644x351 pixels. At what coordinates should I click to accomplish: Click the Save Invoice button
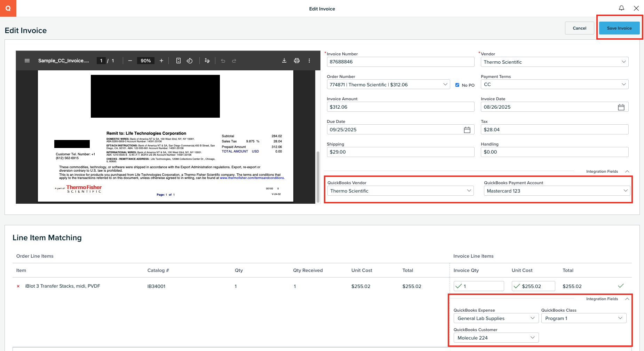click(x=619, y=28)
